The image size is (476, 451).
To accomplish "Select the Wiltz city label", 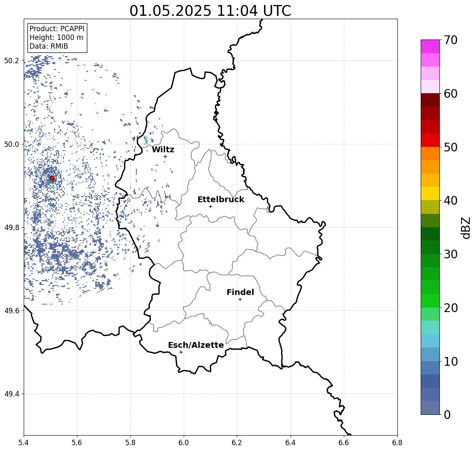I will (x=163, y=149).
